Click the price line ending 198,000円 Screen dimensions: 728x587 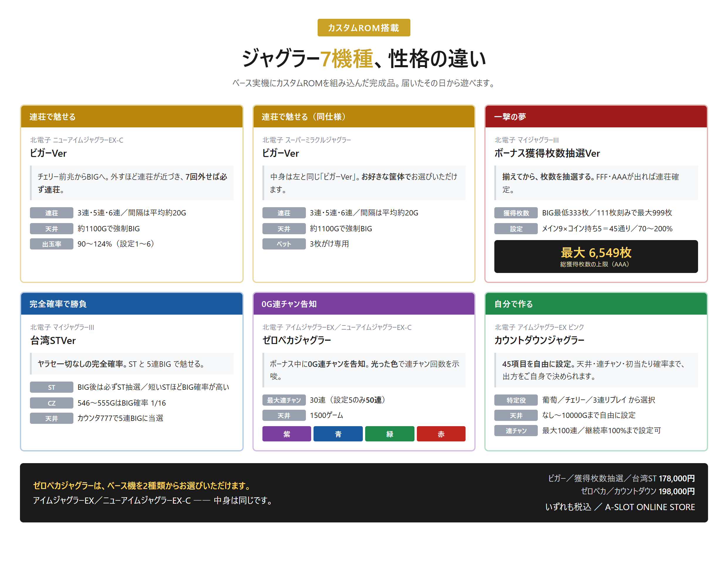click(637, 491)
